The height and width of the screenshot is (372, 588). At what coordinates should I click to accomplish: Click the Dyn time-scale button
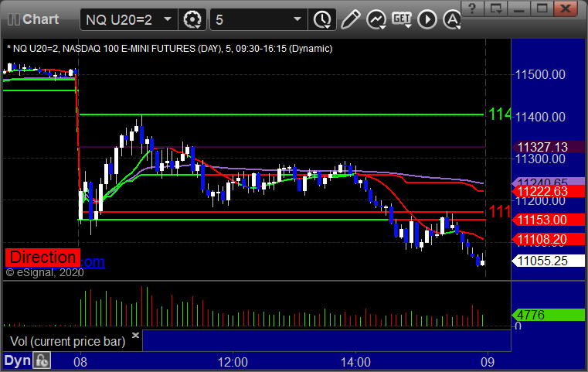17,360
